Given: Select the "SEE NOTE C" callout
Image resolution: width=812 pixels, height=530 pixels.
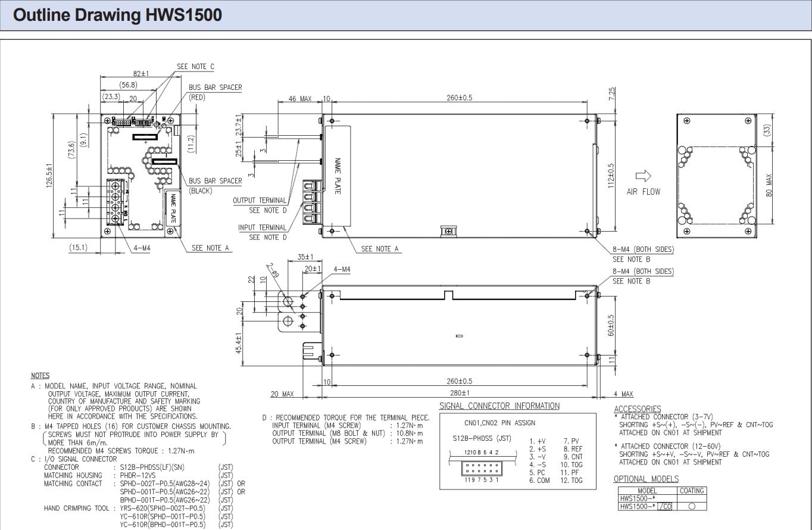Looking at the screenshot, I should pos(195,67).
